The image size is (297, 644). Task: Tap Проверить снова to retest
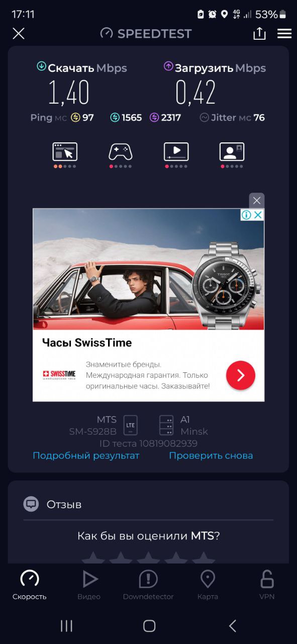click(211, 455)
